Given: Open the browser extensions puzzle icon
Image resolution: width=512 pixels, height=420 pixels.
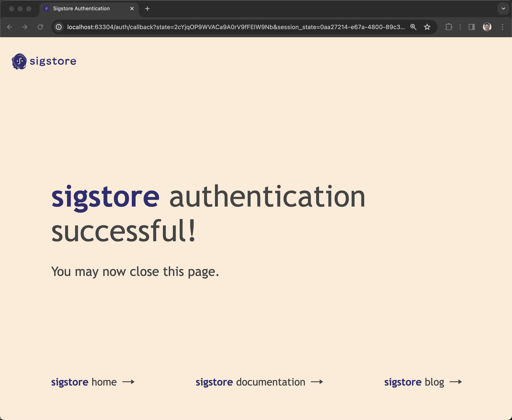Looking at the screenshot, I should (x=449, y=27).
